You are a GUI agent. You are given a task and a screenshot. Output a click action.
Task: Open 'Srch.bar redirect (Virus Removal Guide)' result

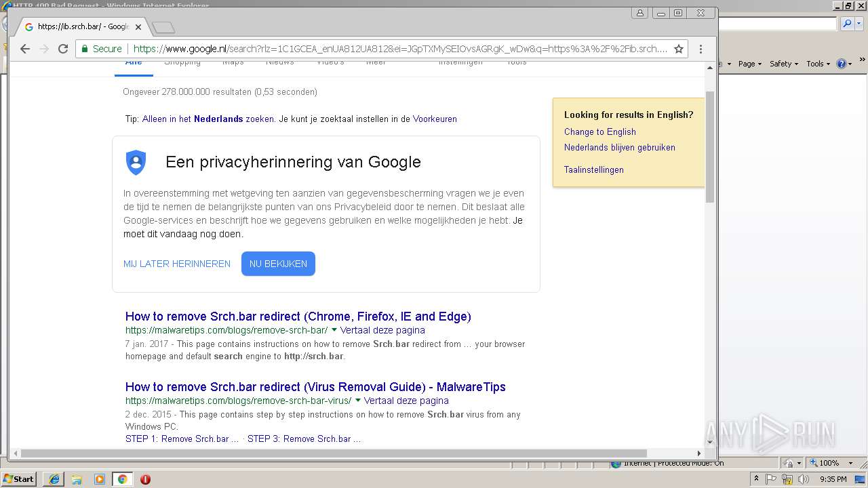315,387
